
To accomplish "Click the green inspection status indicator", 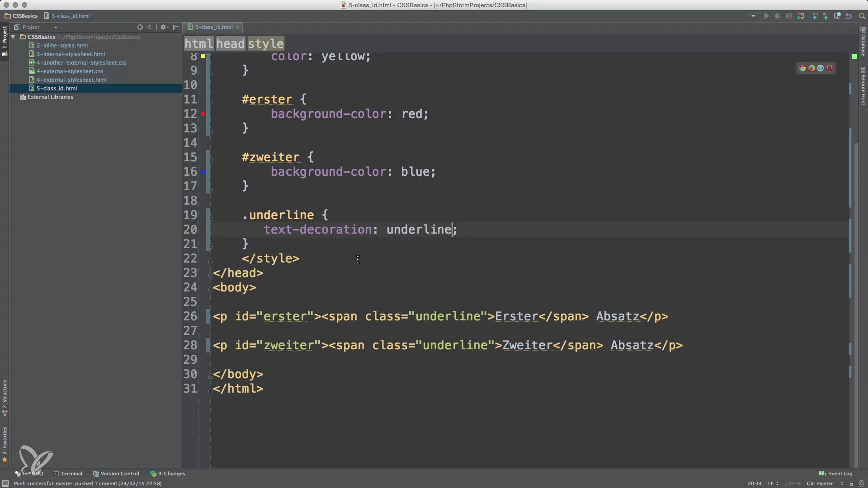I will pyautogui.click(x=854, y=56).
